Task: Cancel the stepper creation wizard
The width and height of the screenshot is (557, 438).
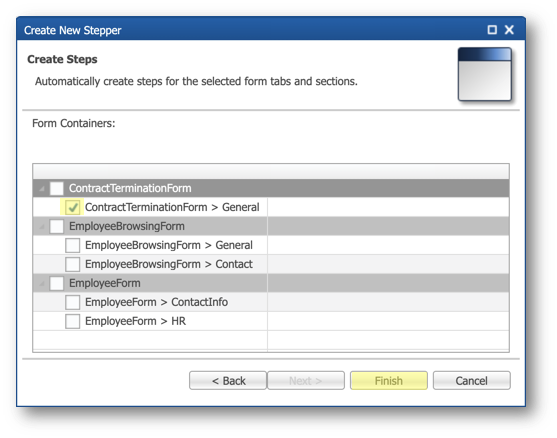Action: [471, 380]
